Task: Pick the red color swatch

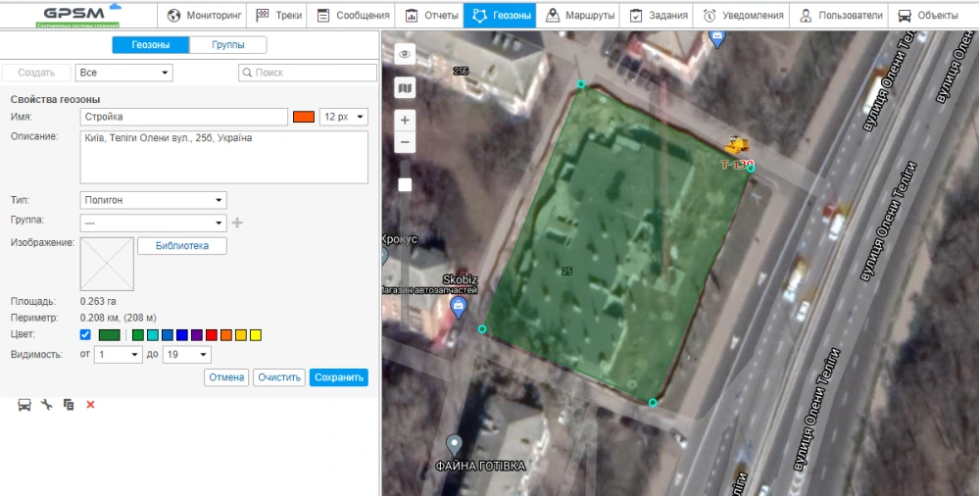Action: point(212,335)
